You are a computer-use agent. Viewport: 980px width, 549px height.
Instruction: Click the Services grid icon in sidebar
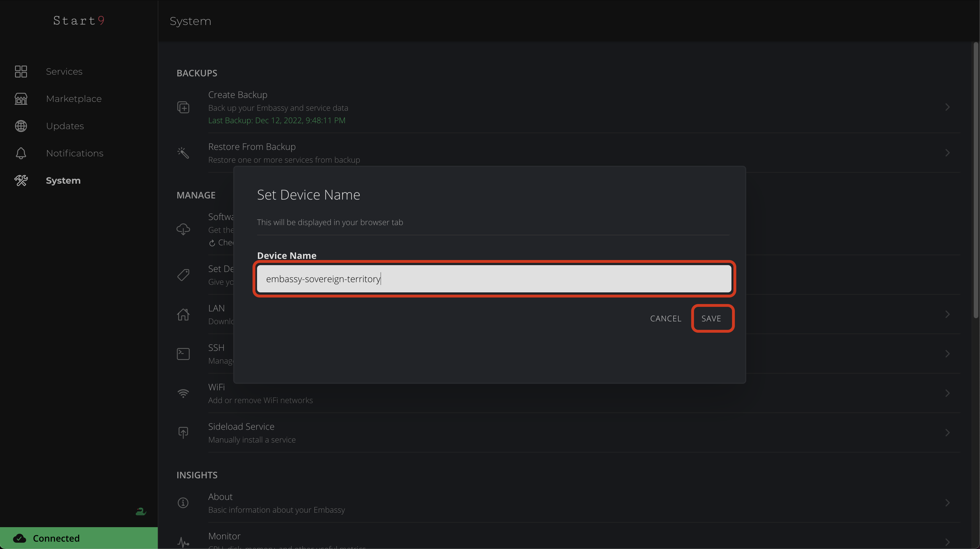tap(21, 72)
